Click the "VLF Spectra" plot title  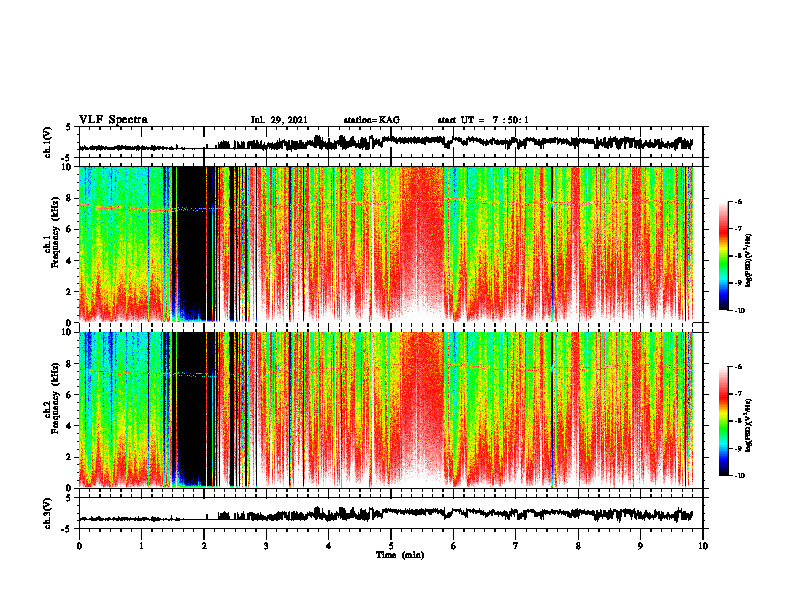pyautogui.click(x=113, y=119)
